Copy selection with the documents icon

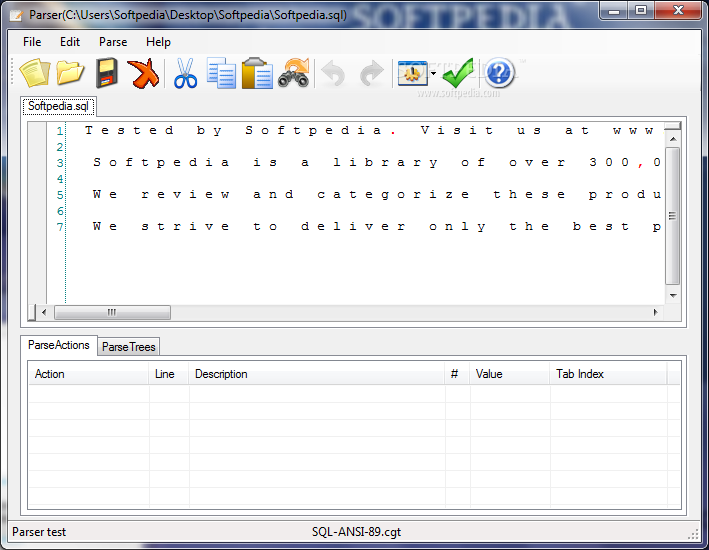coord(221,73)
